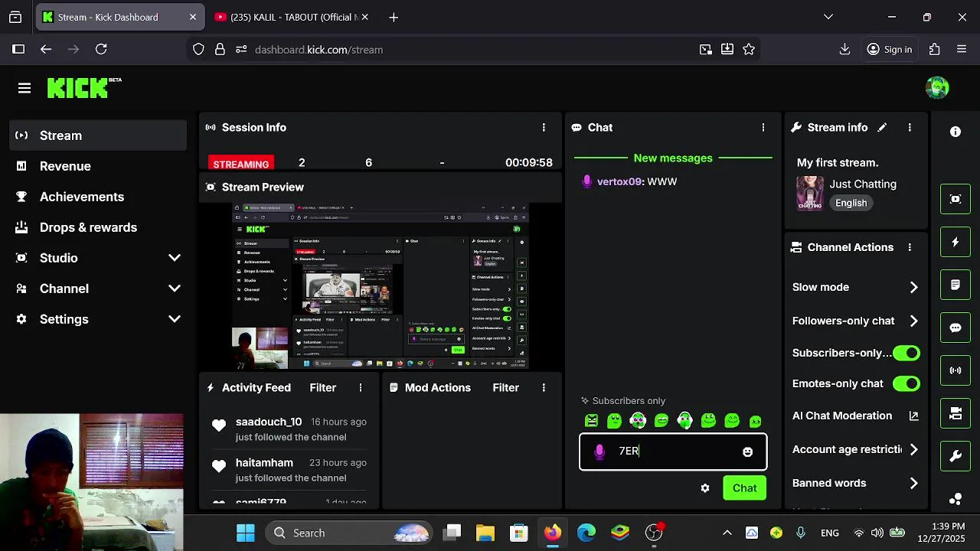Open AI Chat Moderation external link icon

pyautogui.click(x=913, y=416)
